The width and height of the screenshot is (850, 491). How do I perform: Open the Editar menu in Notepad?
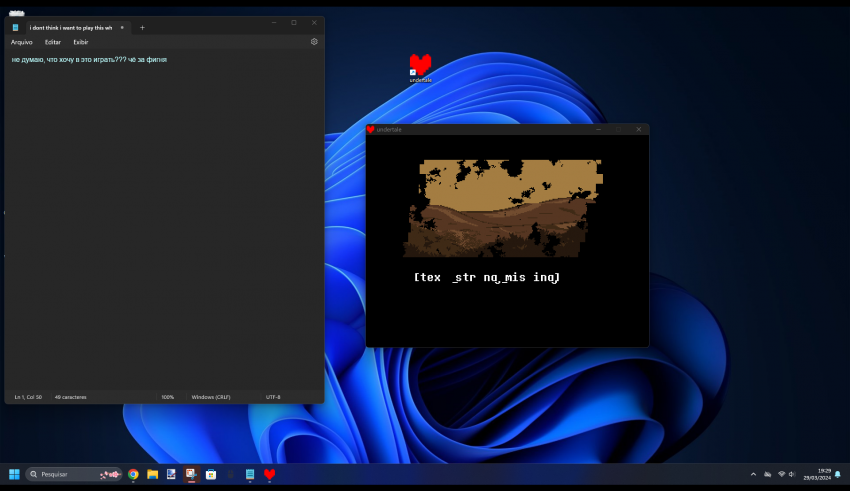pyautogui.click(x=53, y=42)
